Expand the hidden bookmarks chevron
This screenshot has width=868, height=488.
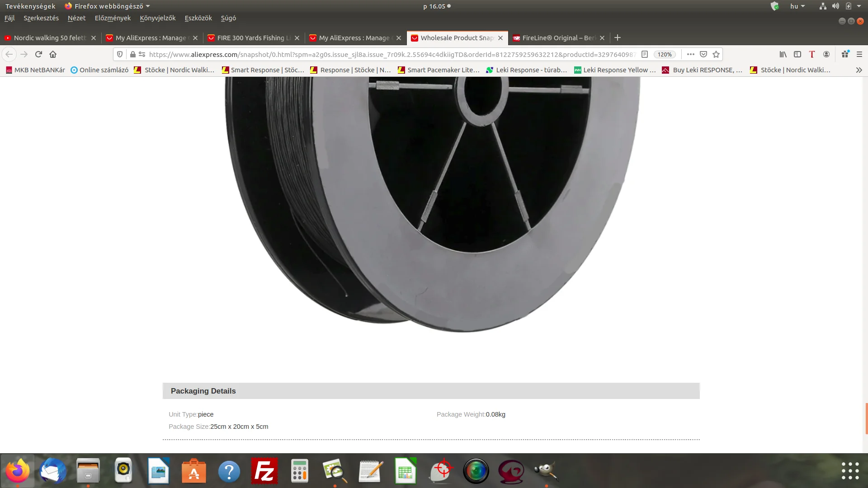click(x=859, y=70)
